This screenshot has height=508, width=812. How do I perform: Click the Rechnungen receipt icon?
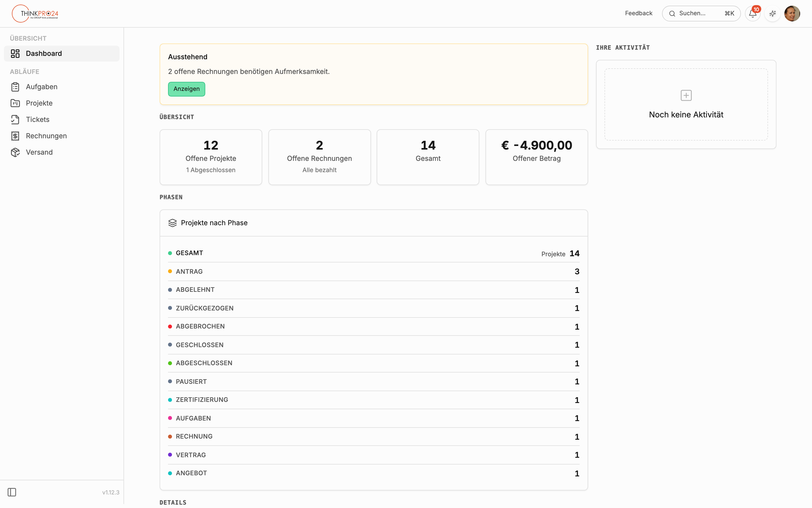tap(15, 136)
